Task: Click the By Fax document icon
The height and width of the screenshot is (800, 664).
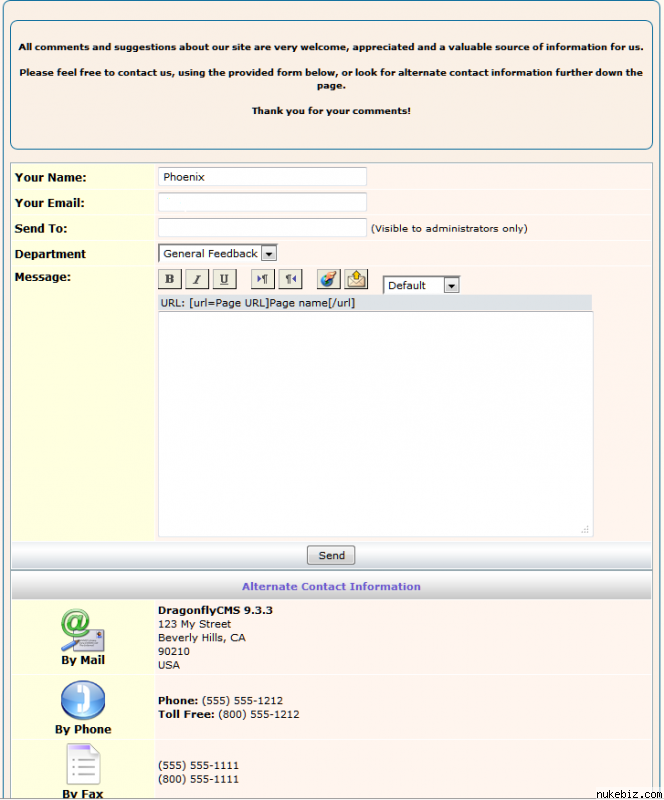Action: click(x=83, y=764)
